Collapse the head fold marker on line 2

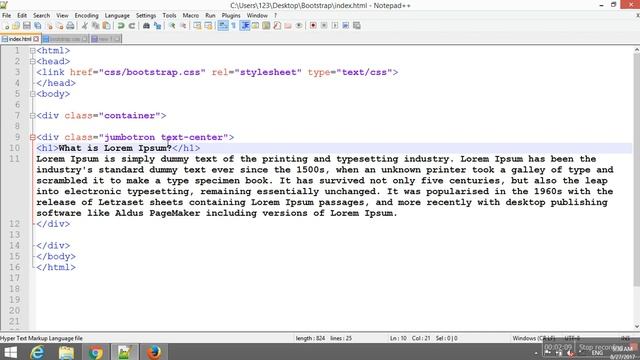pyautogui.click(x=32, y=62)
